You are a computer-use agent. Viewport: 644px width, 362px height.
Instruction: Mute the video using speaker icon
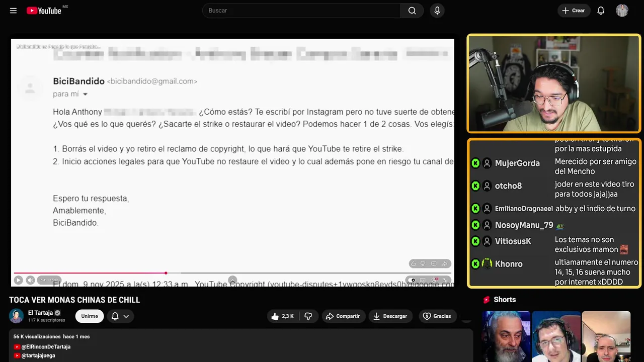pyautogui.click(x=30, y=280)
